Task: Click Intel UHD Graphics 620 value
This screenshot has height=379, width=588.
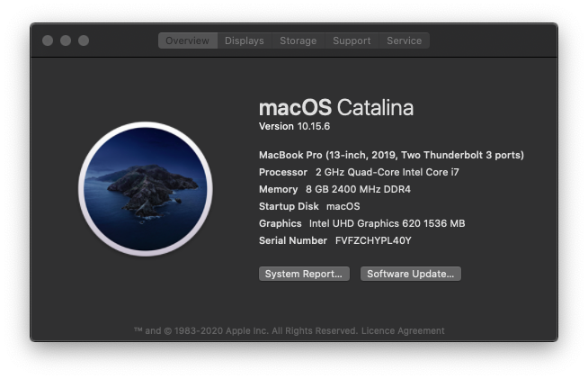Action: click(x=387, y=223)
